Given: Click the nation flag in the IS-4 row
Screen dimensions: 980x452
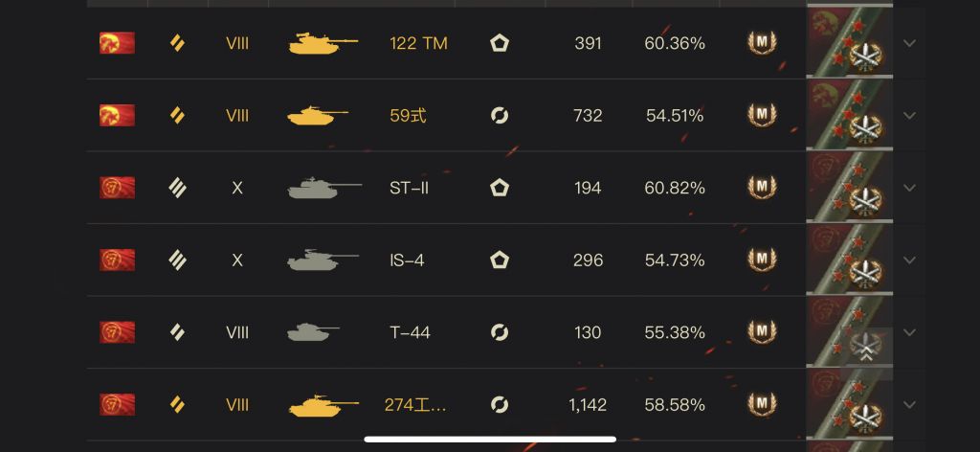Looking at the screenshot, I should 117,260.
